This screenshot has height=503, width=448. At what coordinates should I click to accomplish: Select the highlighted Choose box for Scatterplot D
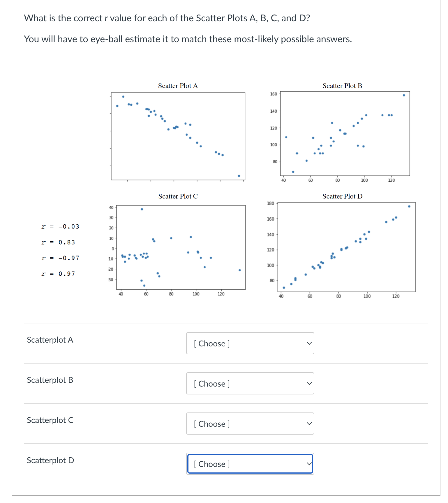tap(250, 464)
